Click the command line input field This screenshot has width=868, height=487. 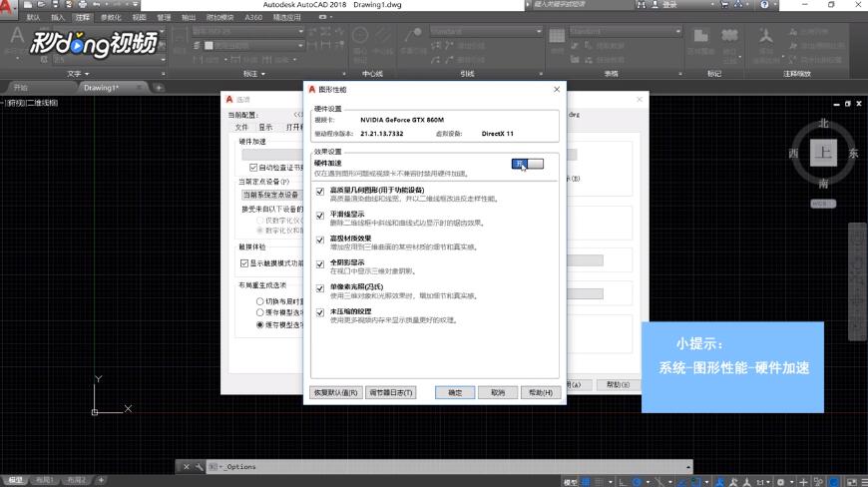point(451,467)
